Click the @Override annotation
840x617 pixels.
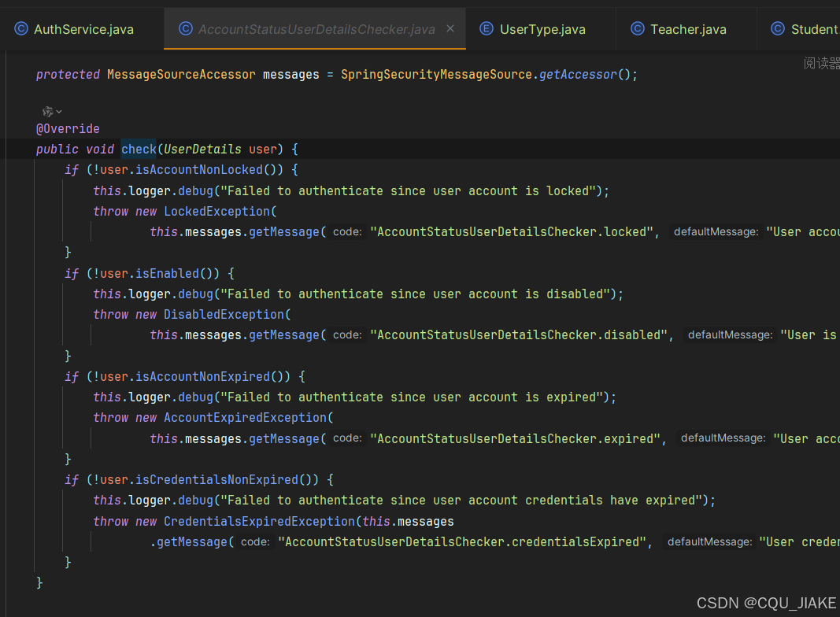click(68, 128)
